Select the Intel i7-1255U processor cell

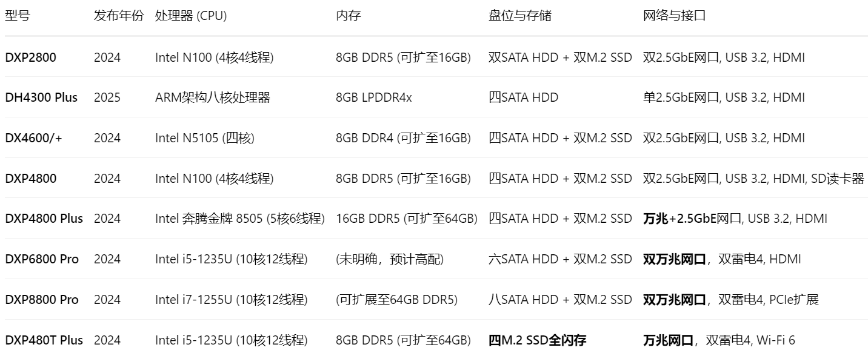pos(231,300)
